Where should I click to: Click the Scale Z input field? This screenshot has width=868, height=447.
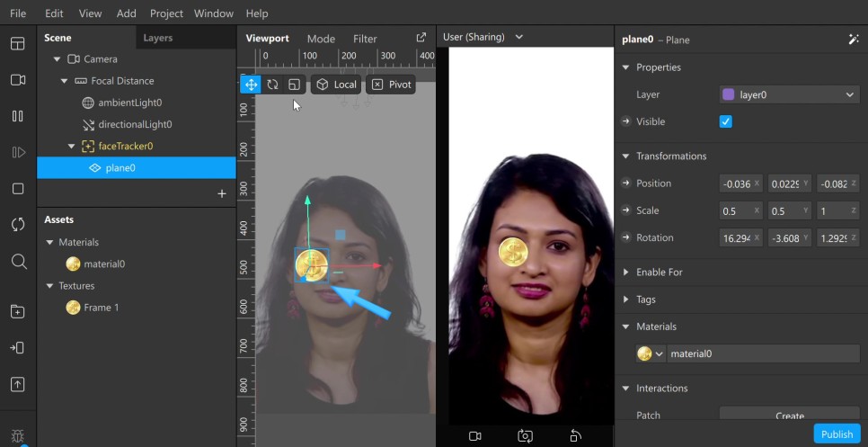[838, 210]
